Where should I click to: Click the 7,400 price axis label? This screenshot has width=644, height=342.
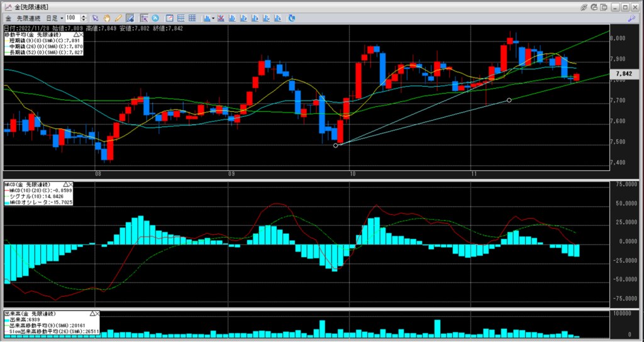[618, 163]
